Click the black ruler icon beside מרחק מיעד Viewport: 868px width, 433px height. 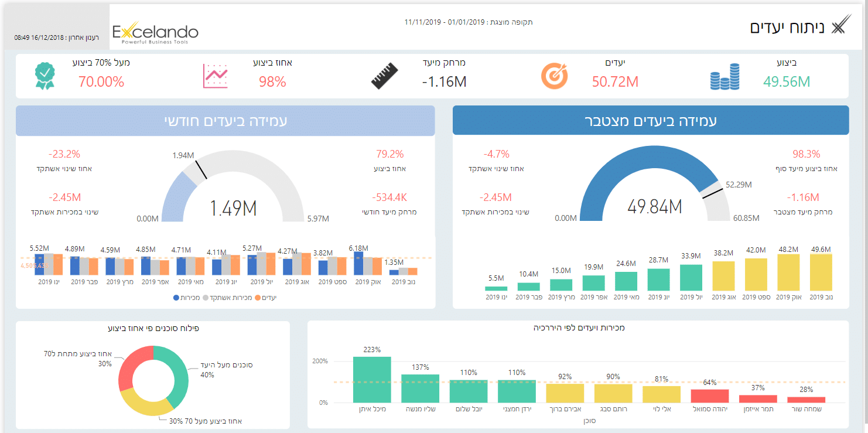(x=384, y=76)
